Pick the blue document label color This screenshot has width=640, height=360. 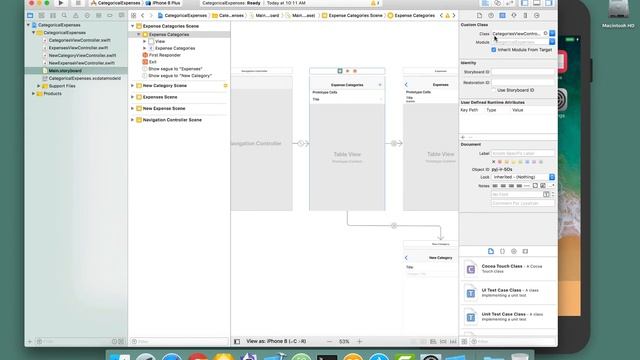pos(527,162)
